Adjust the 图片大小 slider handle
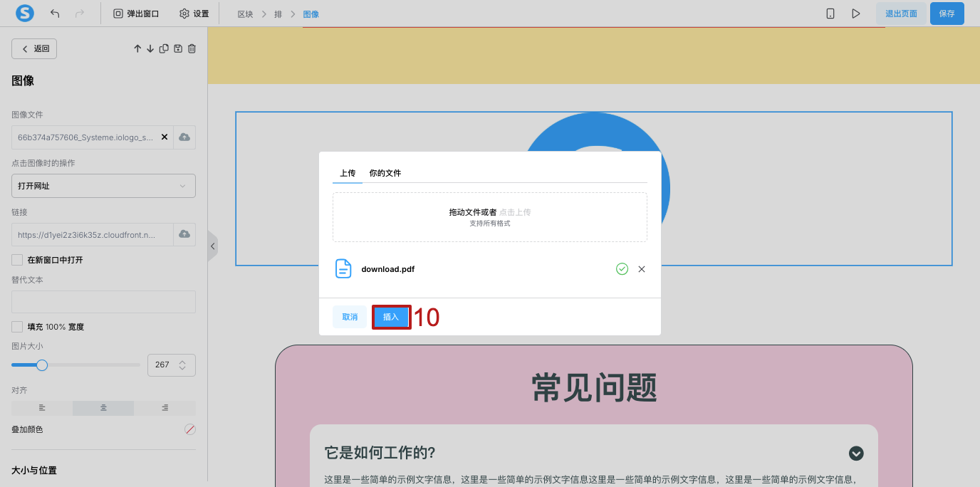Screen dimensions: 980x487 [42, 365]
